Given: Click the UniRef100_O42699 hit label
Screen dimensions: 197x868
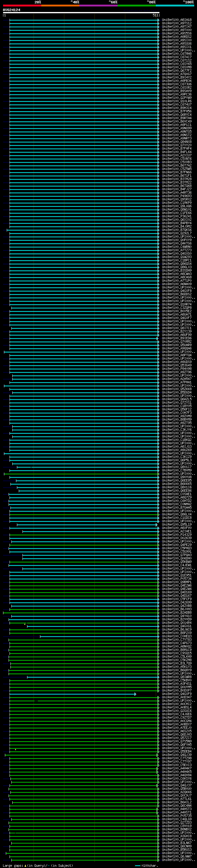Looking at the screenshot, I should tap(177, 603).
